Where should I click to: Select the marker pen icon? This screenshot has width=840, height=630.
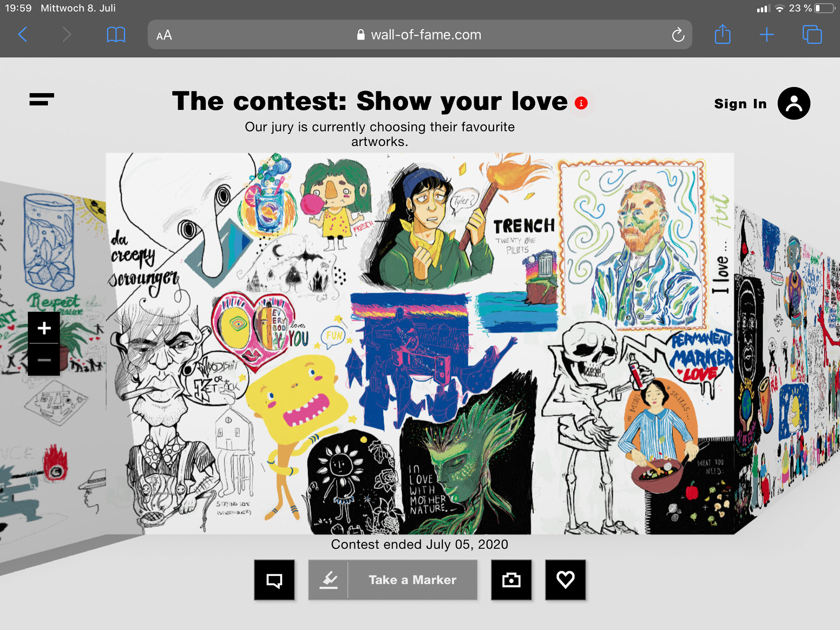tap(328, 580)
